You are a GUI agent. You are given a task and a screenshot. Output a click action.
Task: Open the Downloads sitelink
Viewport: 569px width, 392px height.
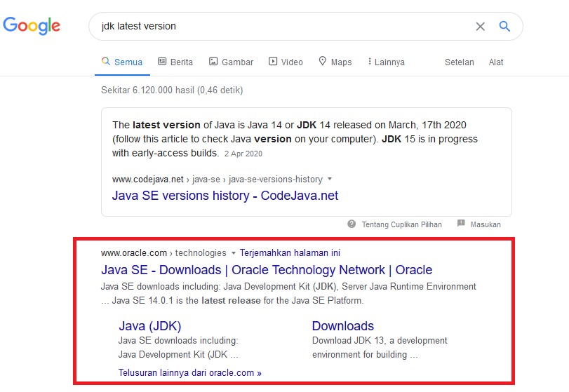click(x=343, y=326)
